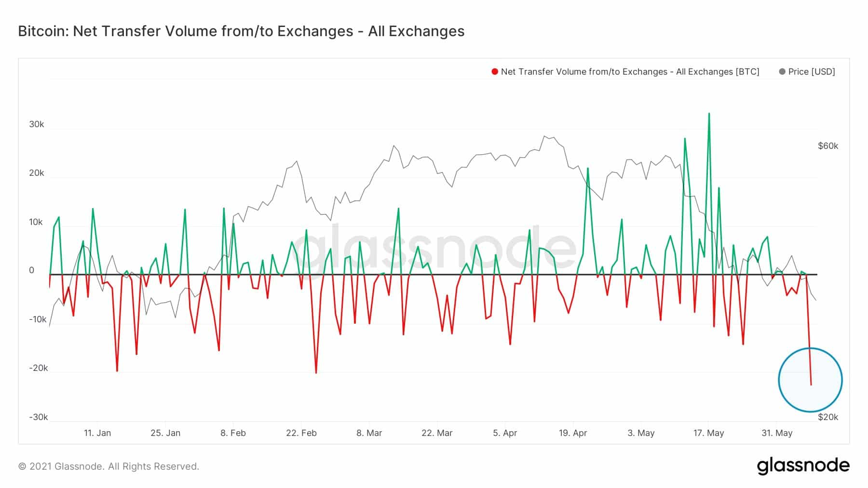Click the -20k left axis label
The image size is (868, 488).
pos(39,368)
